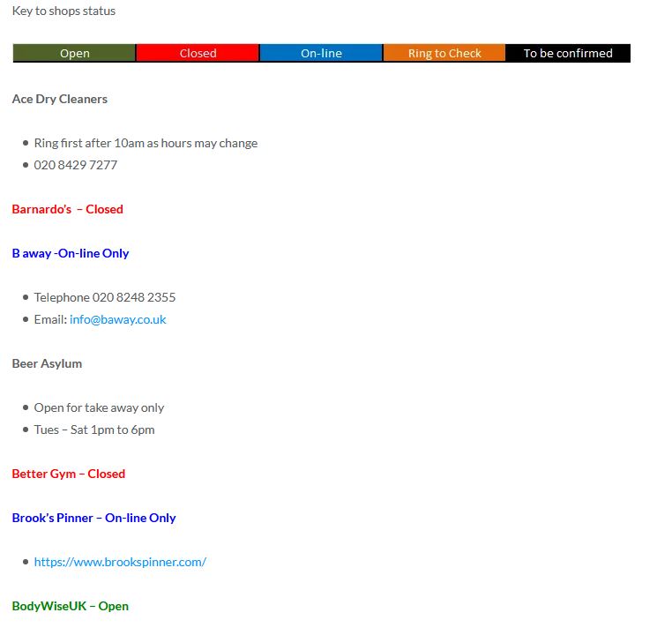672x635 pixels.
Task: Click the 'Tues – Sat 1pm to 6pm' hours
Action: (x=94, y=430)
